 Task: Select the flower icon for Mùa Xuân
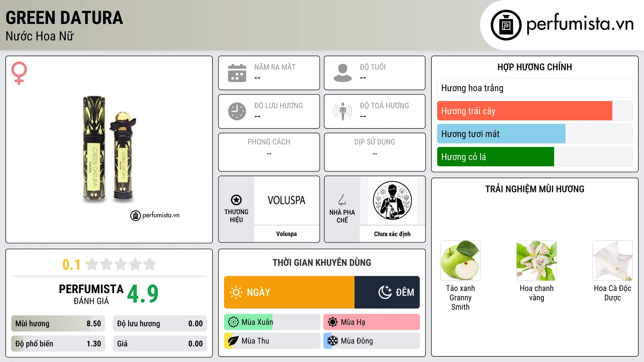233,322
